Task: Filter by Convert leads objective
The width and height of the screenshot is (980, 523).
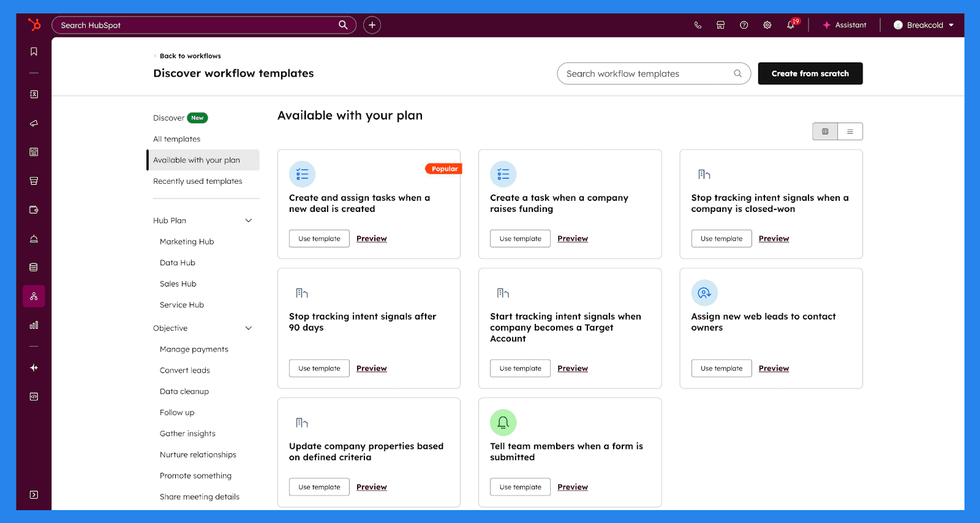Action: pos(185,371)
